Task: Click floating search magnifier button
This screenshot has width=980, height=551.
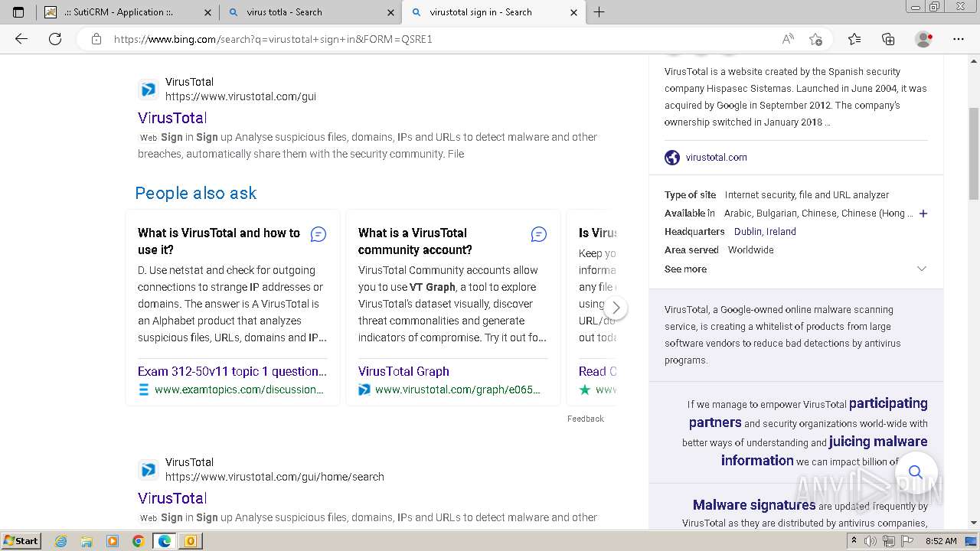Action: pos(916,471)
